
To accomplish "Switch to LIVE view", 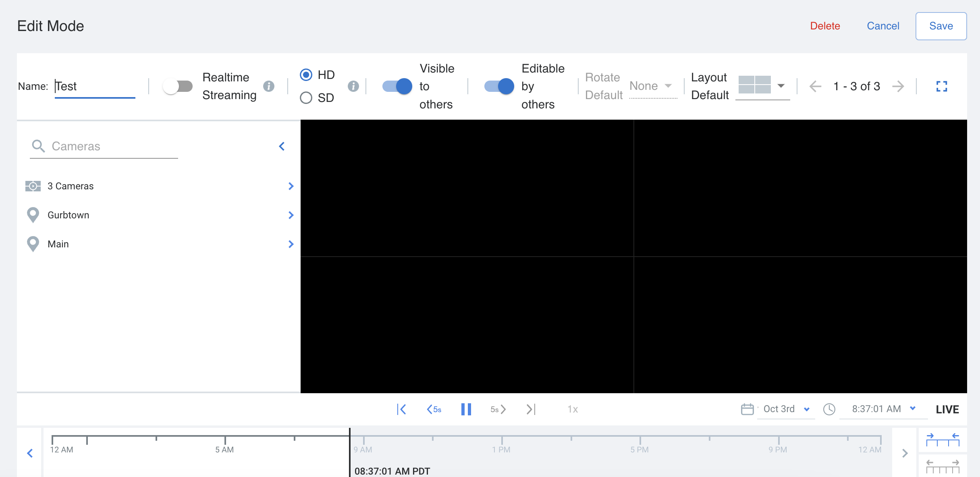I will 947,409.
